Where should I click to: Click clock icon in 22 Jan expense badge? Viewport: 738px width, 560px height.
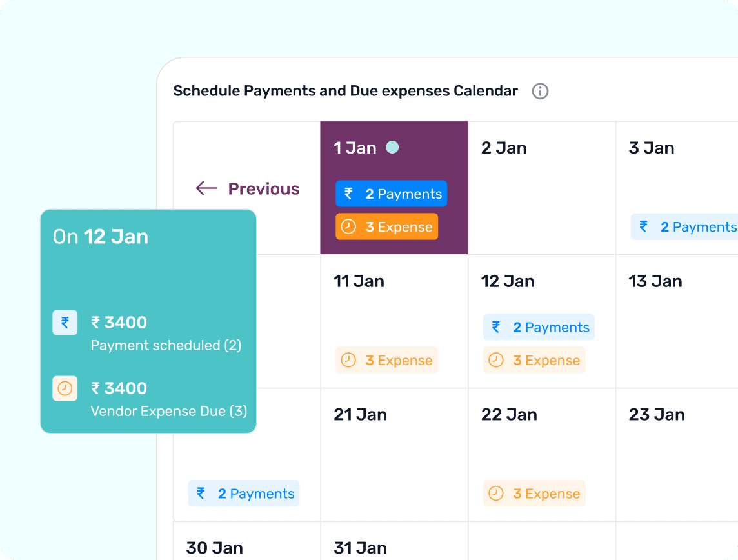pos(496,494)
